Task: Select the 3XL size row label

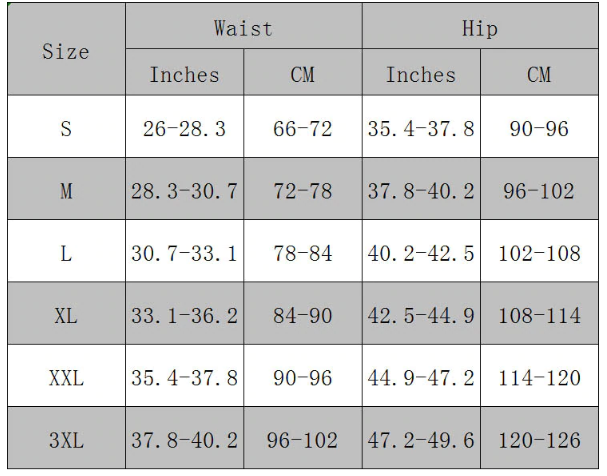Action: click(66, 438)
